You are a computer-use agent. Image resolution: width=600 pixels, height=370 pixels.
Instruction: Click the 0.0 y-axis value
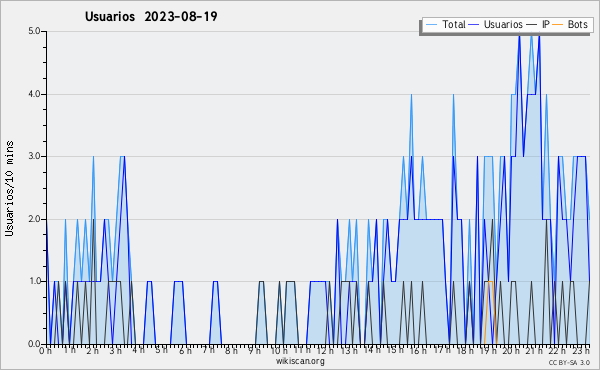(34, 344)
